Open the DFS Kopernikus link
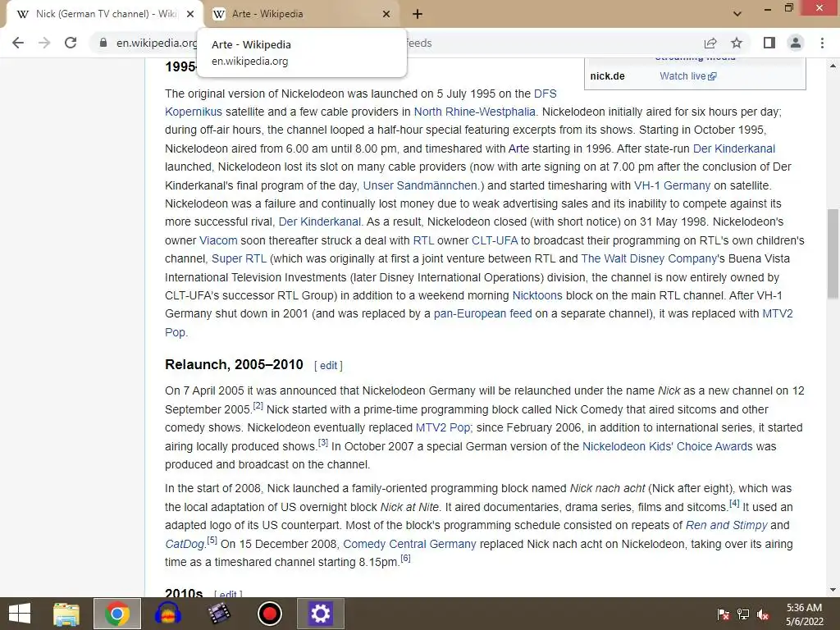Image resolution: width=840 pixels, height=630 pixels. [x=194, y=112]
